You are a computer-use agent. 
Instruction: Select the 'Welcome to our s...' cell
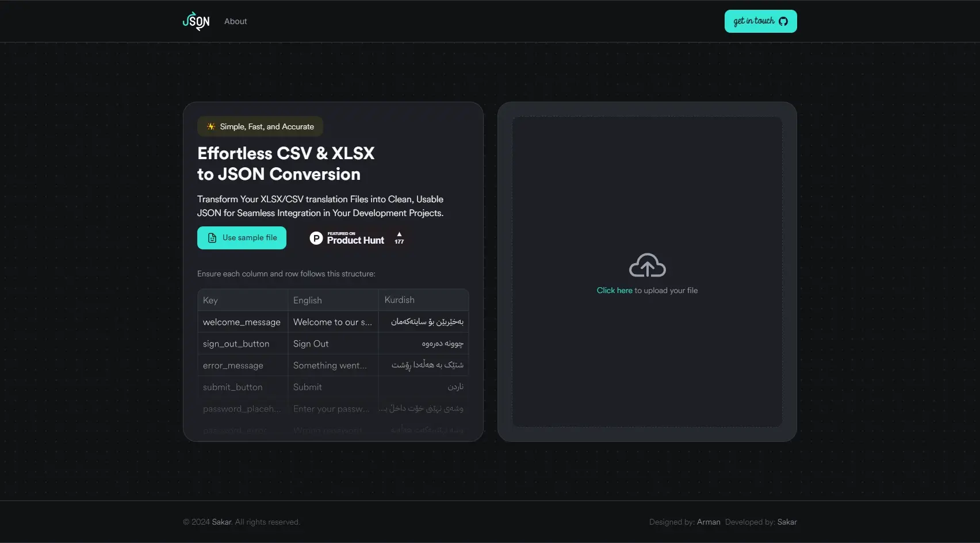tap(333, 322)
